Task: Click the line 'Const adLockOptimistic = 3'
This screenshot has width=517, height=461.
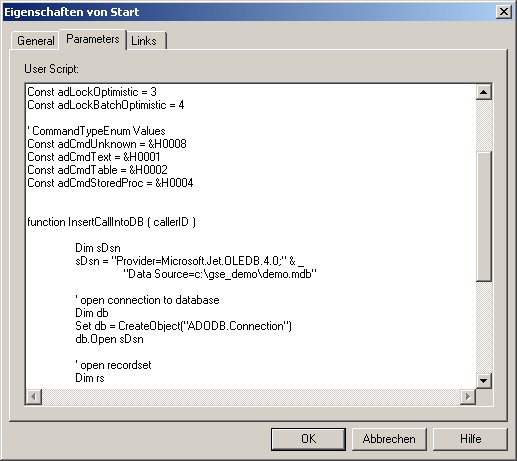Action: 92,92
